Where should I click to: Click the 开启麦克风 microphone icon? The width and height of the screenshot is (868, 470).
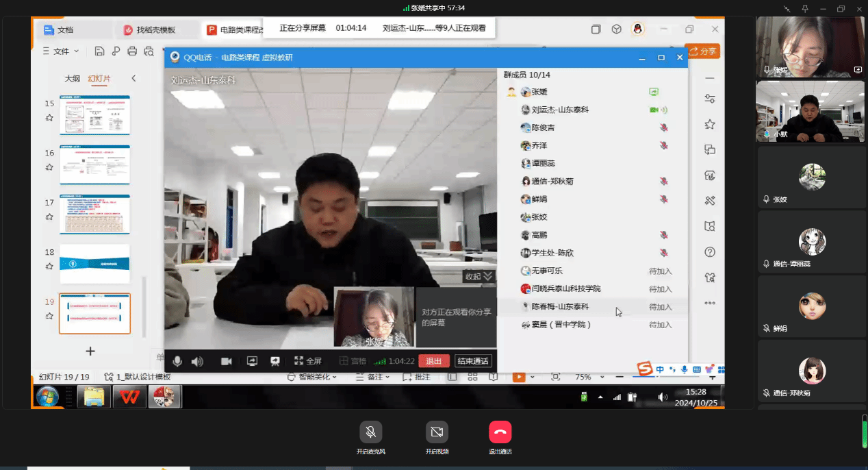(370, 432)
